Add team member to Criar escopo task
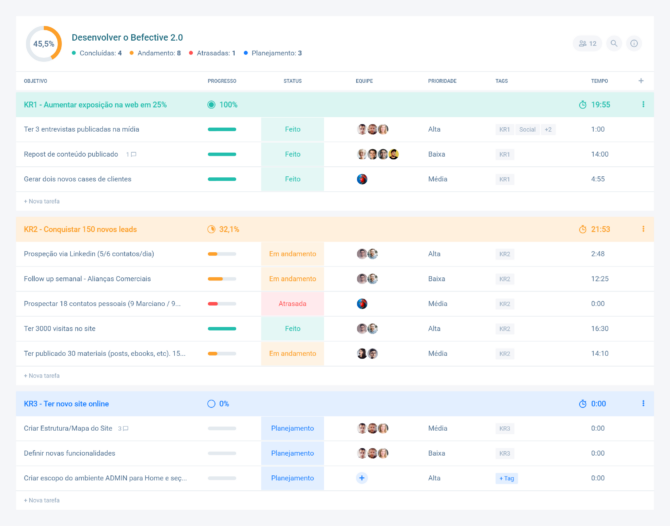Viewport: 670px width, 526px height. [x=362, y=478]
